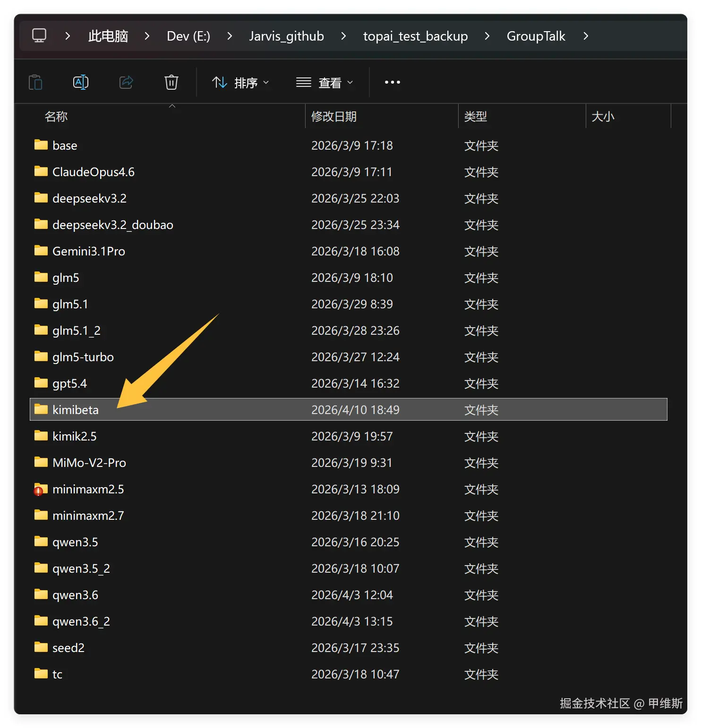This screenshot has width=701, height=728.
Task: Select the base folder icon
Action: [x=41, y=144]
